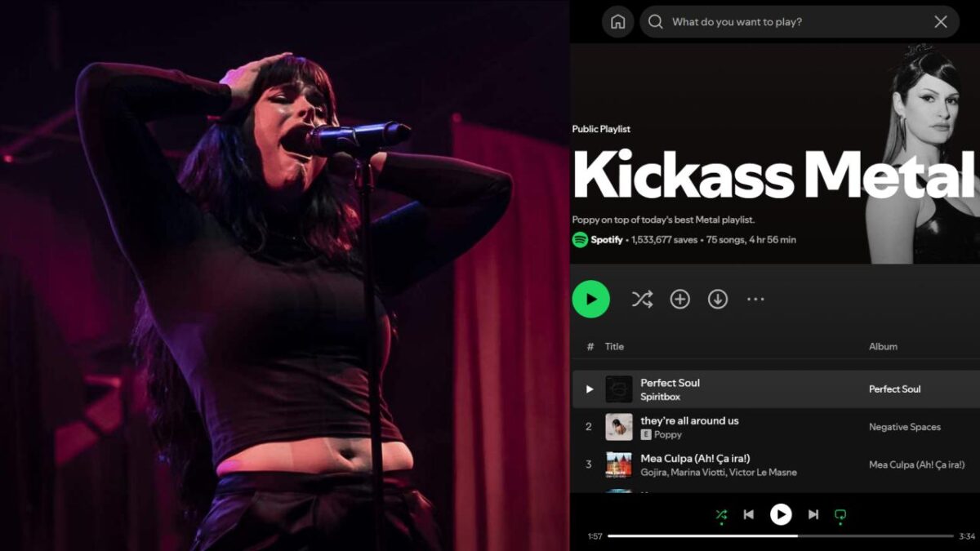Click the track number 2
The width and height of the screenshot is (980, 551).
click(589, 427)
